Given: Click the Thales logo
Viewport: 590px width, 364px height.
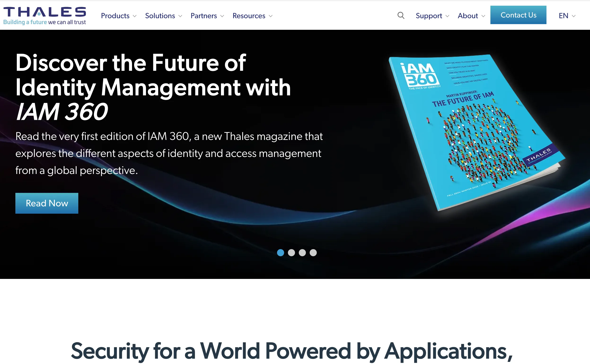Looking at the screenshot, I should [x=44, y=16].
